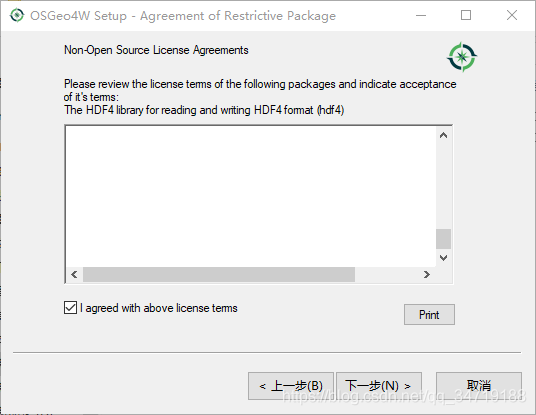Click inside the empty license text area
Image resolution: width=536 pixels, height=415 pixels.
click(251, 197)
